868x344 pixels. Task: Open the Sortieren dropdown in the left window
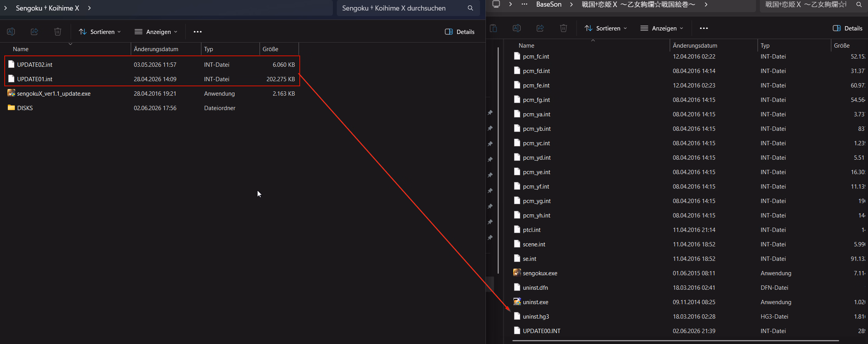pyautogui.click(x=100, y=32)
